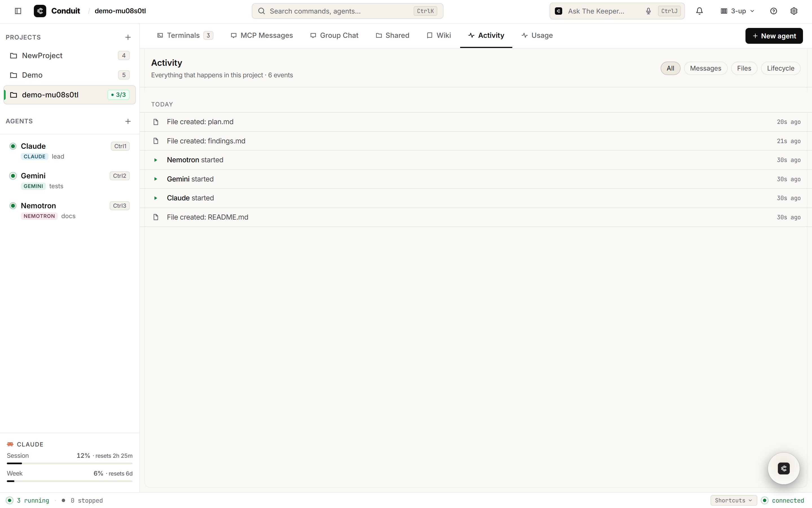This screenshot has width=812, height=508.
Task: Select the demo-mu08s0tl project
Action: tap(69, 95)
